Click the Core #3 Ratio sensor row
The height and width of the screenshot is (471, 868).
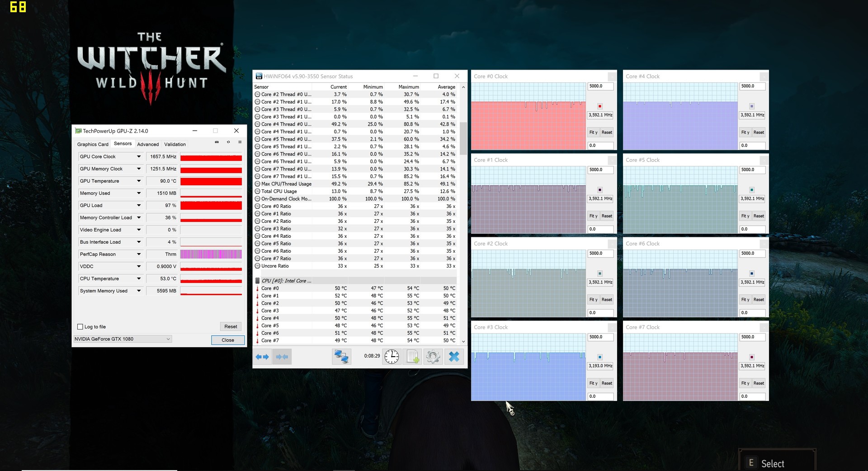(355, 229)
